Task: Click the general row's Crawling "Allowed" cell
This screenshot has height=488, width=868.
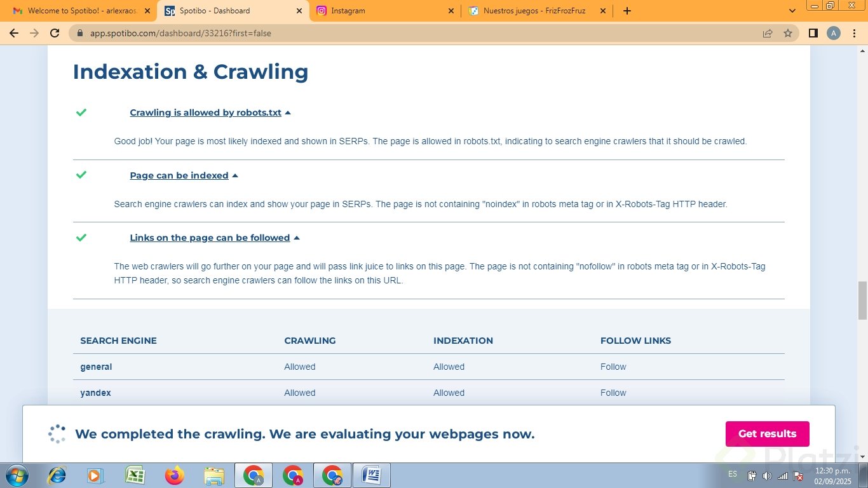Action: (x=300, y=367)
